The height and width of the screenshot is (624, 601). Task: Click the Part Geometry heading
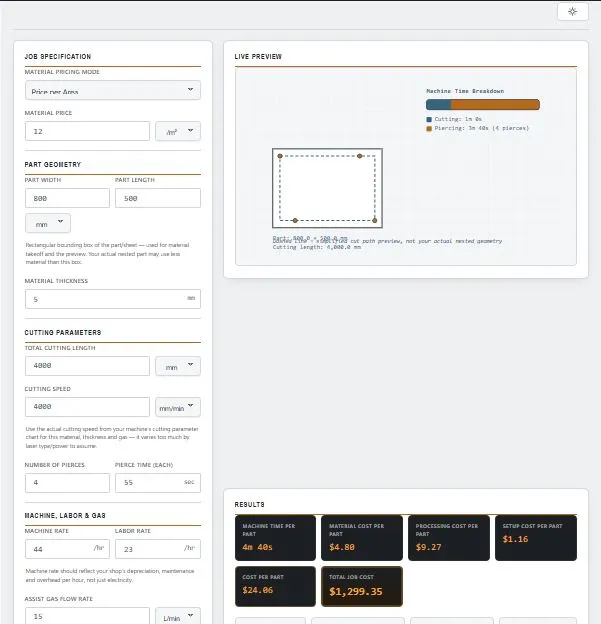coord(53,164)
